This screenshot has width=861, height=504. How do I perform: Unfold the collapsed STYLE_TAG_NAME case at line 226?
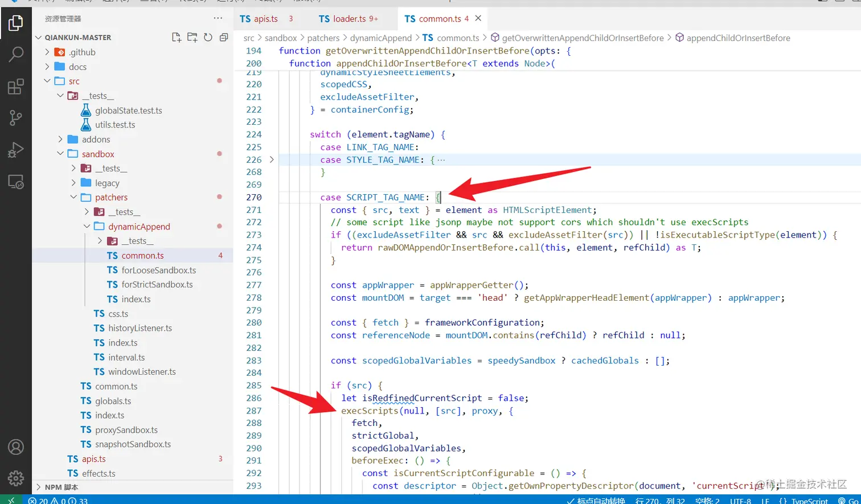[272, 160]
